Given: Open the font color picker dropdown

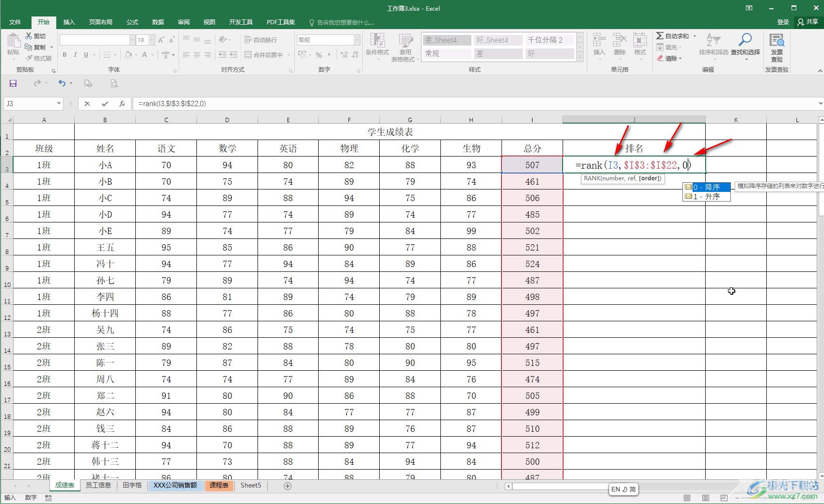Looking at the screenshot, I should point(153,55).
